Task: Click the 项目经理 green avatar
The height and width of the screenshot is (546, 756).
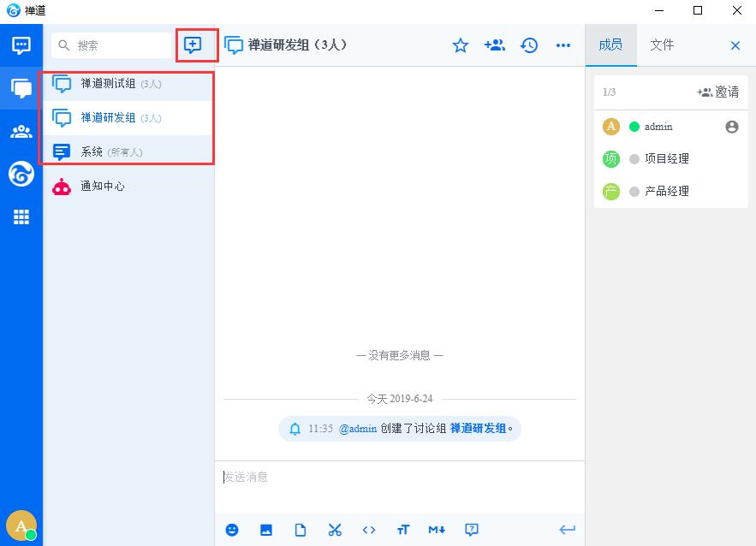Action: (610, 158)
